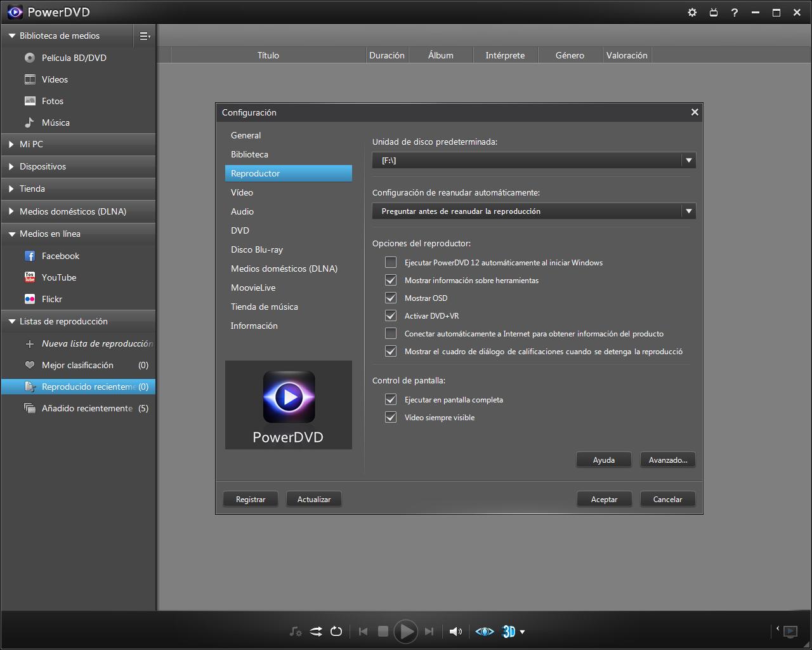Screen dimensions: 812x650
Task: Open Unidad de disco predeterminada dropdown
Action: (x=534, y=161)
